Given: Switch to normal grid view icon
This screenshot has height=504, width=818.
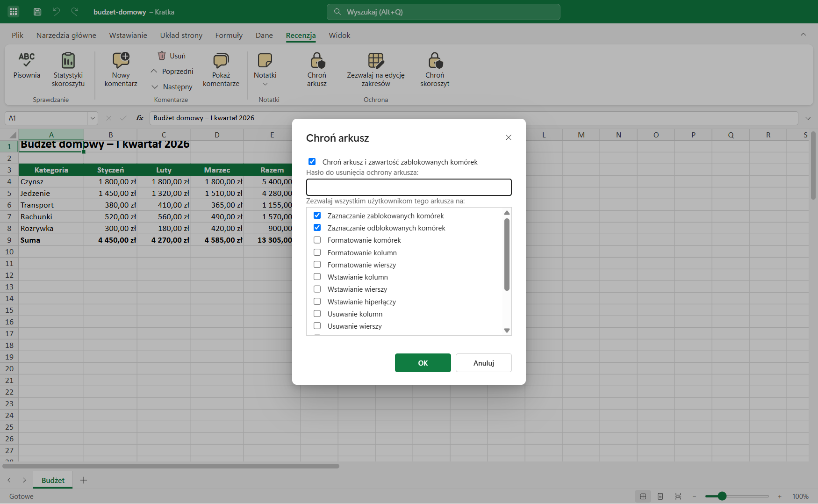Looking at the screenshot, I should pyautogui.click(x=643, y=497).
